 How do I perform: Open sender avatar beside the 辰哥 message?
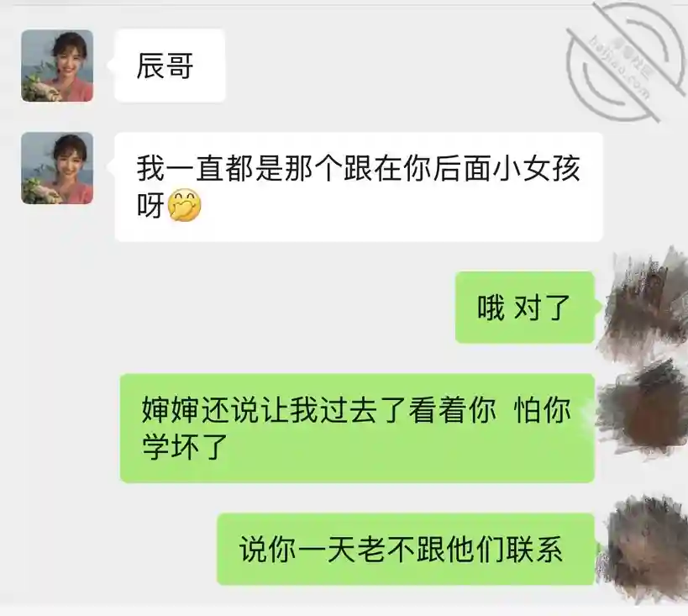point(57,66)
